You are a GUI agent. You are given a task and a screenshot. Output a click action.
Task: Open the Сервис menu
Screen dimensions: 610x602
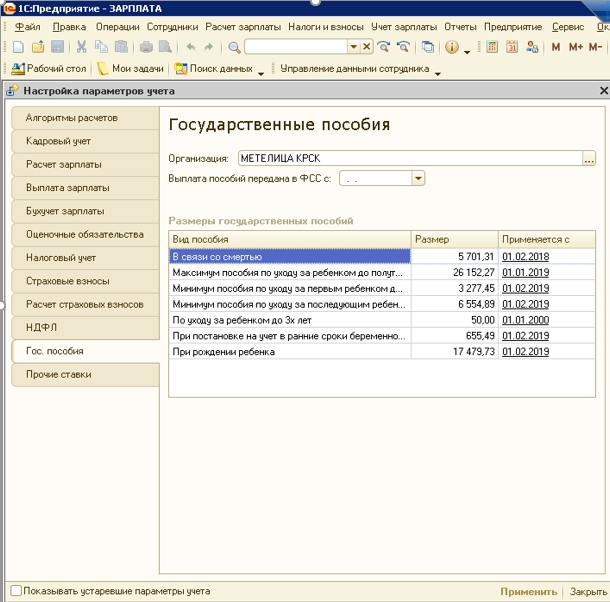click(568, 27)
